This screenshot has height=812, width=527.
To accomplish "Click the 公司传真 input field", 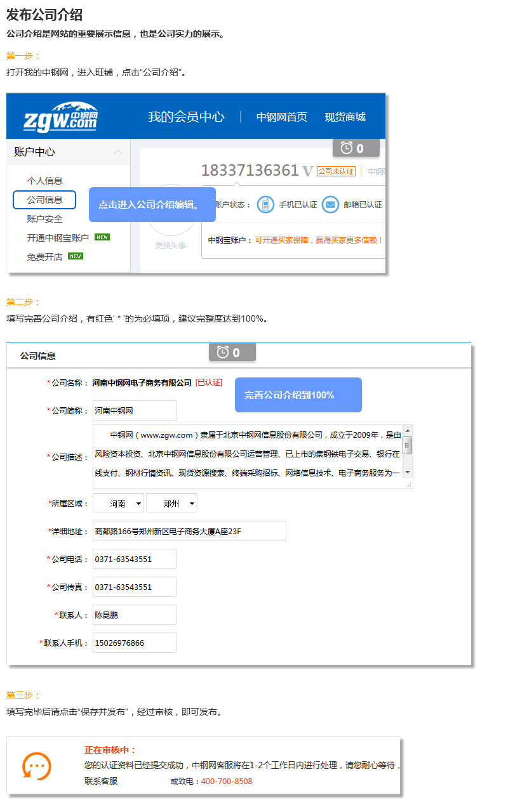I will (x=135, y=587).
